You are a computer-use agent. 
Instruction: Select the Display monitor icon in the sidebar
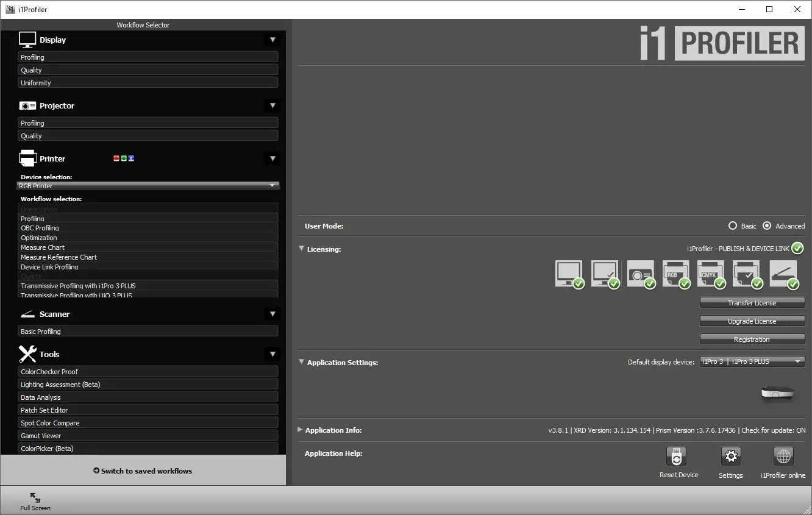(27, 39)
